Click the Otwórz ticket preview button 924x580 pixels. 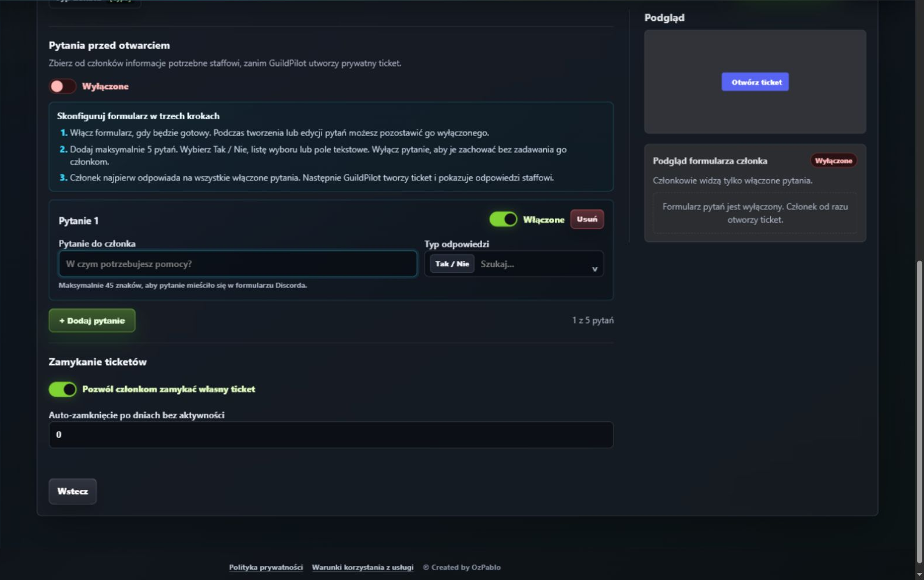pyautogui.click(x=755, y=82)
